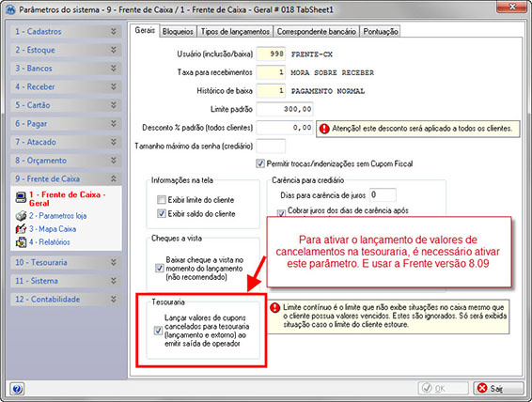The width and height of the screenshot is (532, 402).
Task: Click the red attention icon beside discount warning
Action: [324, 129]
